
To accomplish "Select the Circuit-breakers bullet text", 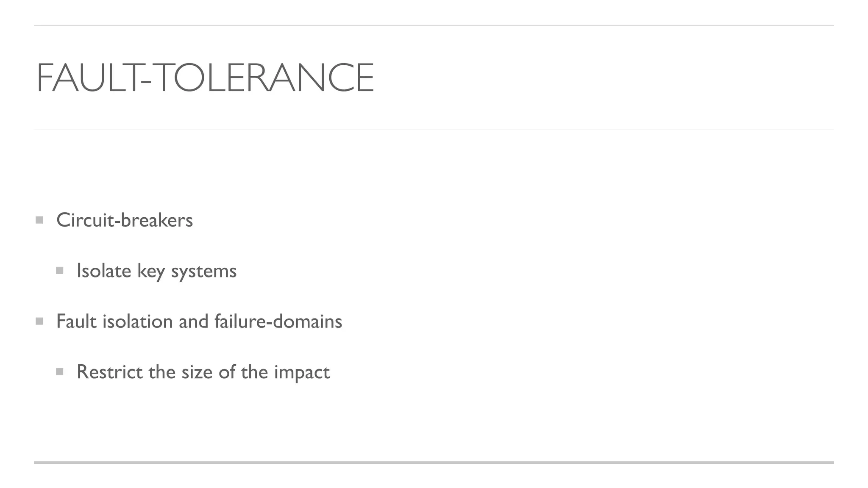I will [125, 220].
